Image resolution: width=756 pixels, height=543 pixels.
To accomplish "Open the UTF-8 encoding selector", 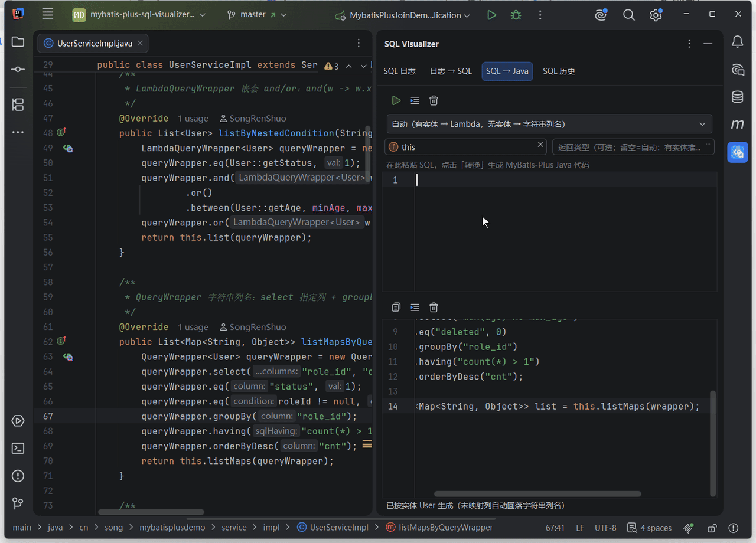I will [605, 528].
